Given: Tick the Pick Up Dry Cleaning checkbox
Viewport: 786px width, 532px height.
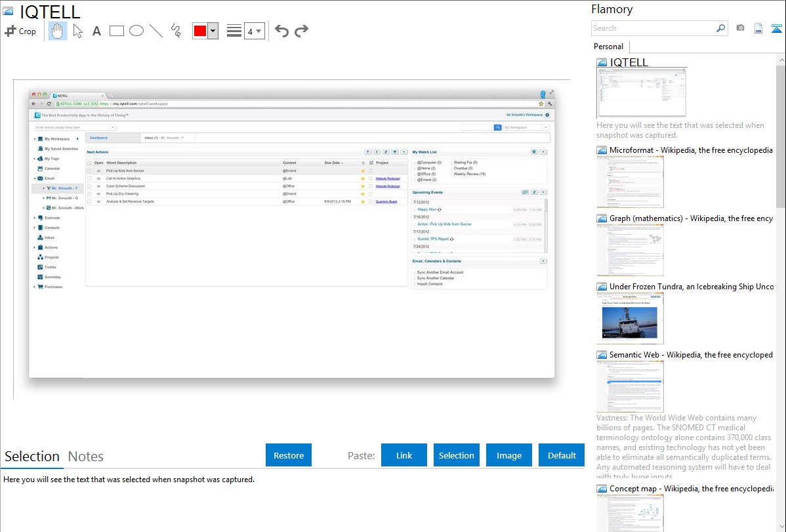Looking at the screenshot, I should tap(90, 194).
